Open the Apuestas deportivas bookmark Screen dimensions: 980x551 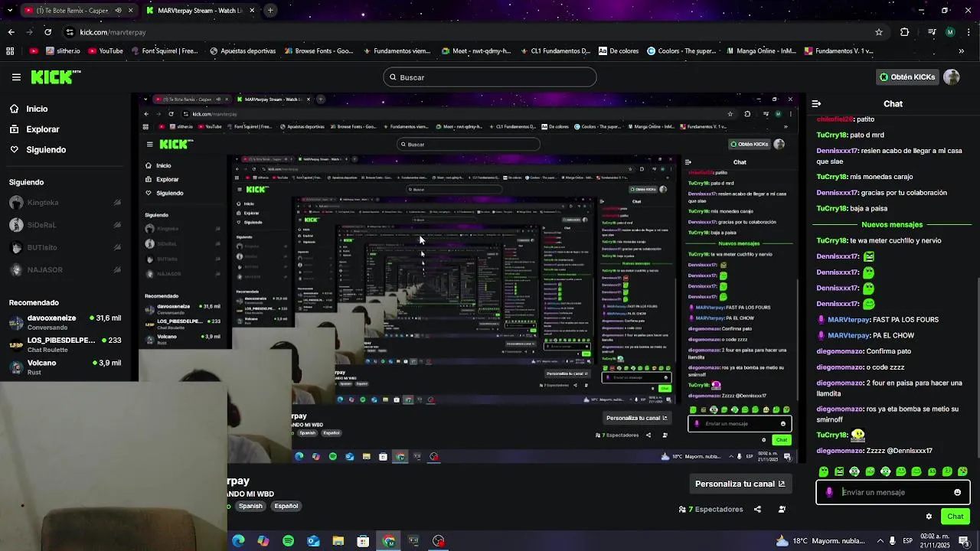[x=242, y=51]
